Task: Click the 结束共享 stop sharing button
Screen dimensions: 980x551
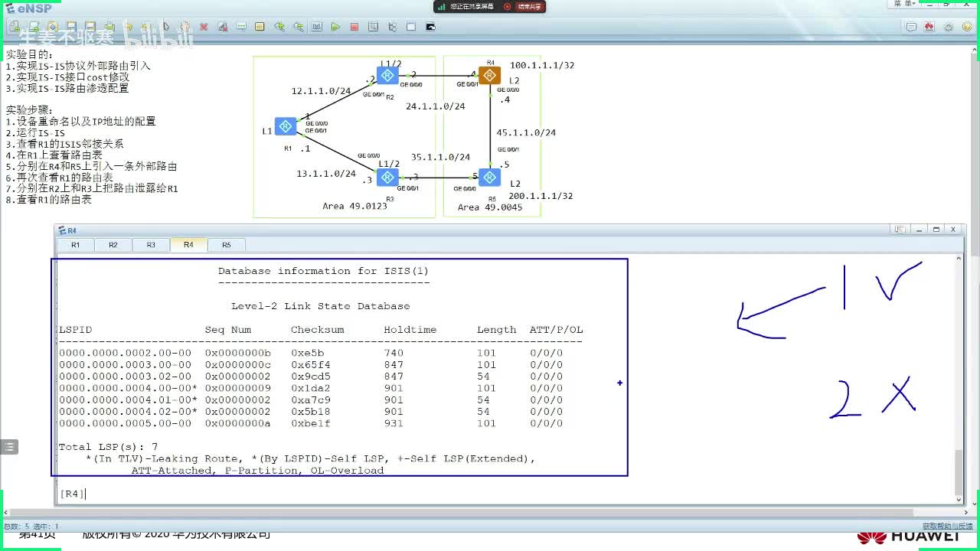Action: click(x=529, y=6)
